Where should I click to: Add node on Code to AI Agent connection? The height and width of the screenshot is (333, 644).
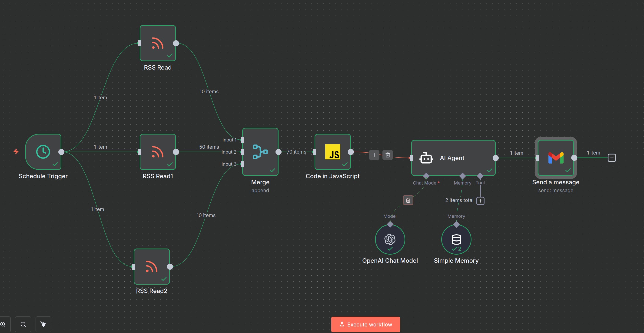374,155
